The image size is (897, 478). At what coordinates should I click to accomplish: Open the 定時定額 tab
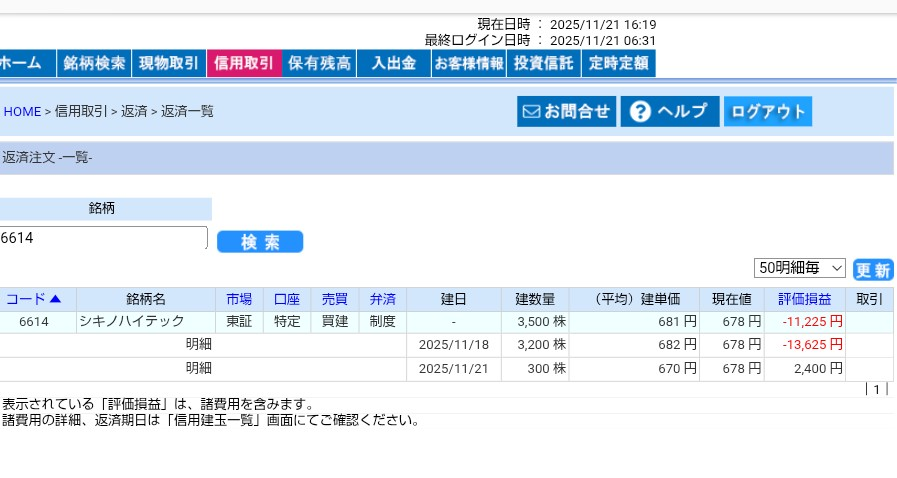[618, 63]
